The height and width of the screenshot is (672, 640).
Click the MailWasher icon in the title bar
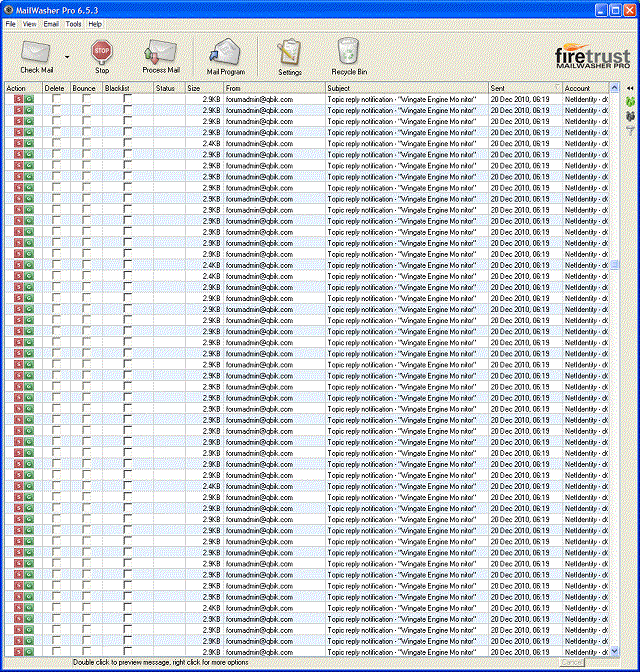pos(8,9)
